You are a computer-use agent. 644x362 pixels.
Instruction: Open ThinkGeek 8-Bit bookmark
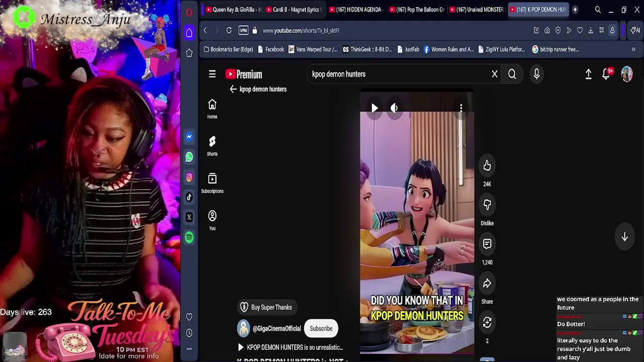click(x=367, y=49)
